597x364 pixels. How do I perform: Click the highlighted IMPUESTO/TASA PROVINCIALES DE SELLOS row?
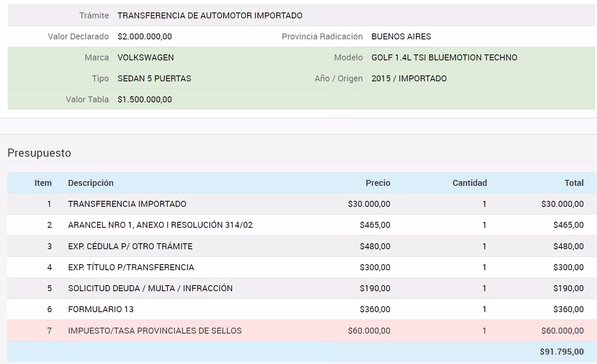tap(154, 331)
